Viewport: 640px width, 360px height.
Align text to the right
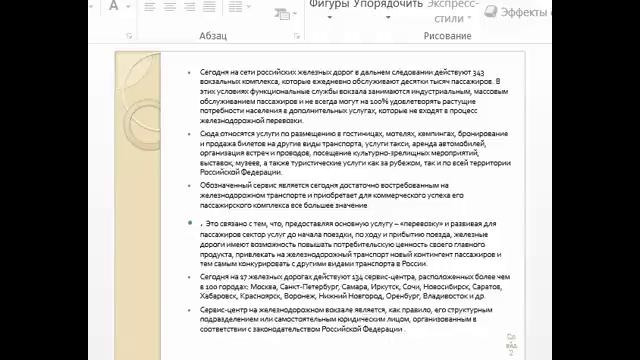189,6
